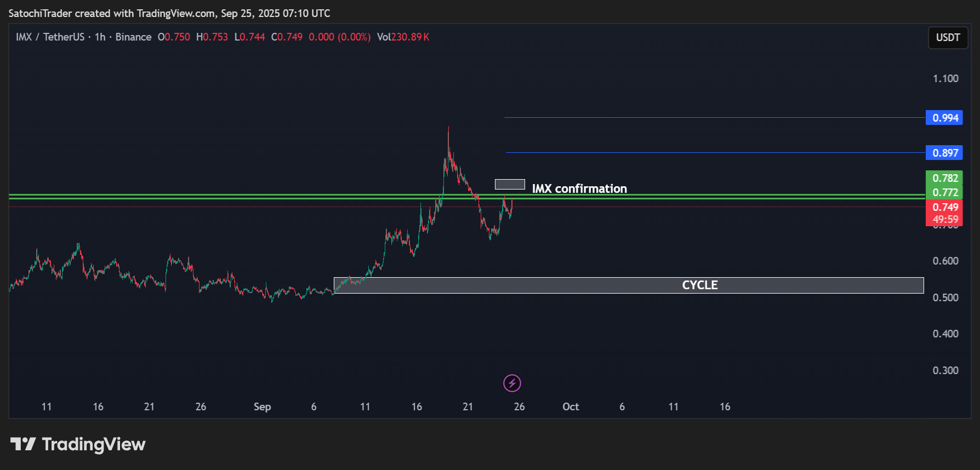Click the Vol 230.89K volume readout

[403, 37]
